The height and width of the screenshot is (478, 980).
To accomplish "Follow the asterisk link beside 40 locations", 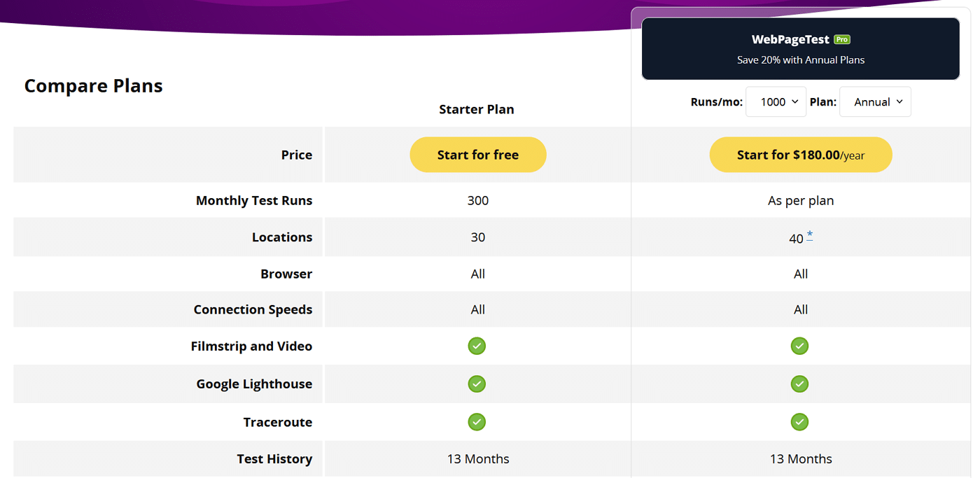I will [809, 235].
